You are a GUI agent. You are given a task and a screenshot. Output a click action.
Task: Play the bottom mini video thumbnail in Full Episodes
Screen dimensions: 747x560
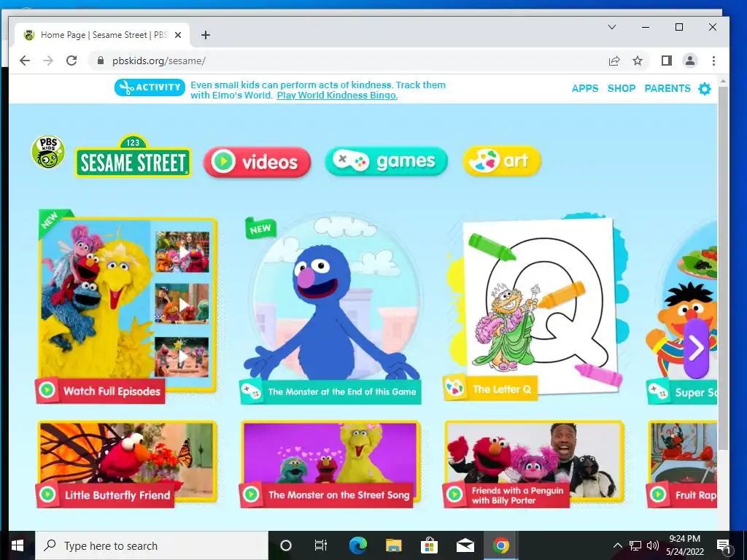tap(182, 357)
